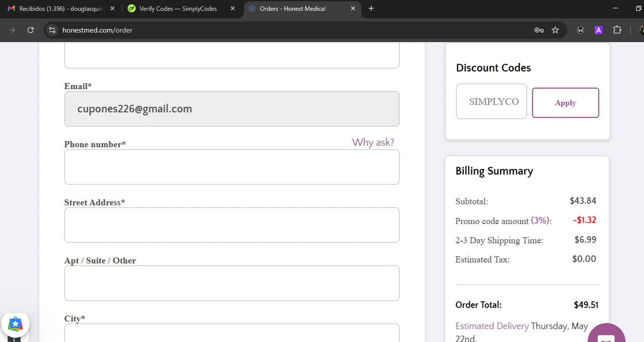644x342 pixels.
Task: Select the Order Total $49.51 amount
Action: point(586,305)
